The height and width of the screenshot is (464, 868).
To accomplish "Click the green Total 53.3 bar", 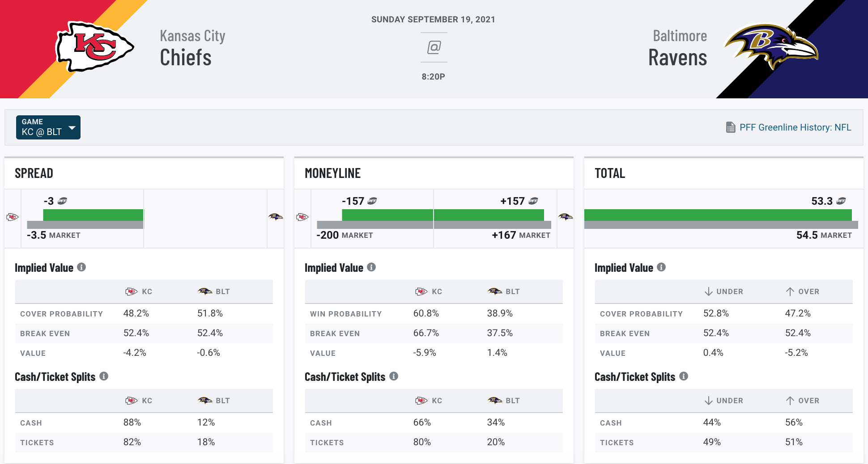I will pos(718,215).
